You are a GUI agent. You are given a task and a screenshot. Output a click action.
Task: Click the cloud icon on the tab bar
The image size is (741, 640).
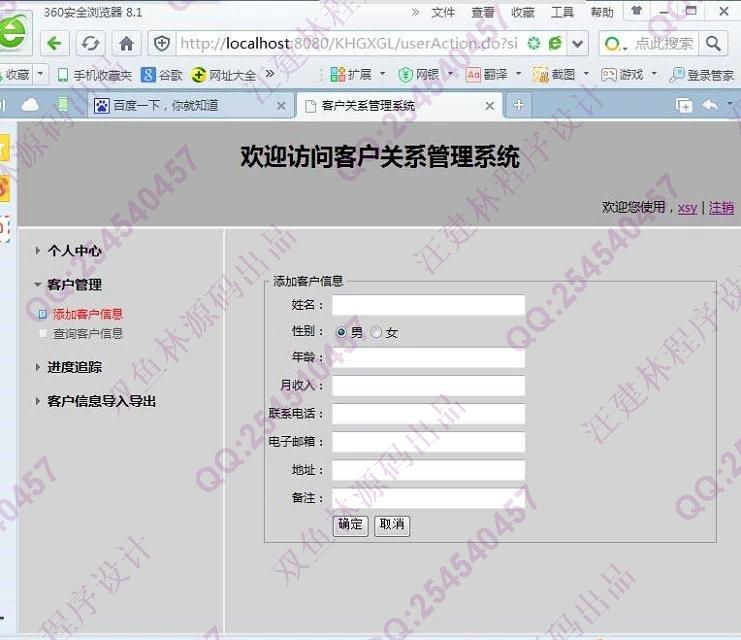[x=30, y=104]
